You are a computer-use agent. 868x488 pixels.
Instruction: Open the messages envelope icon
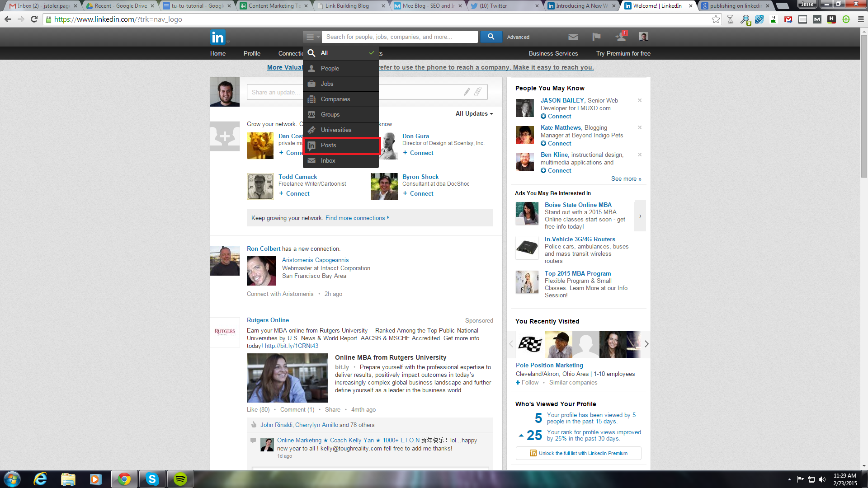pos(573,37)
